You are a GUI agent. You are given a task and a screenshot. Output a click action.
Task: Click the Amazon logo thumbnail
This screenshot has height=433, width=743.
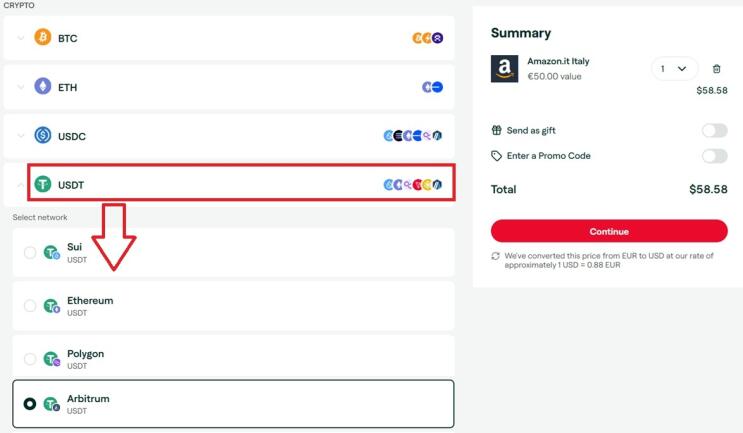(x=505, y=69)
